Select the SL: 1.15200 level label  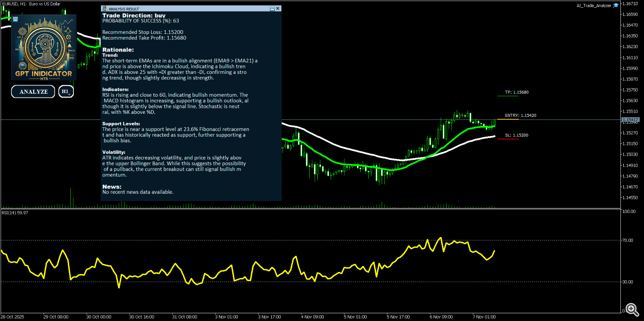point(516,135)
